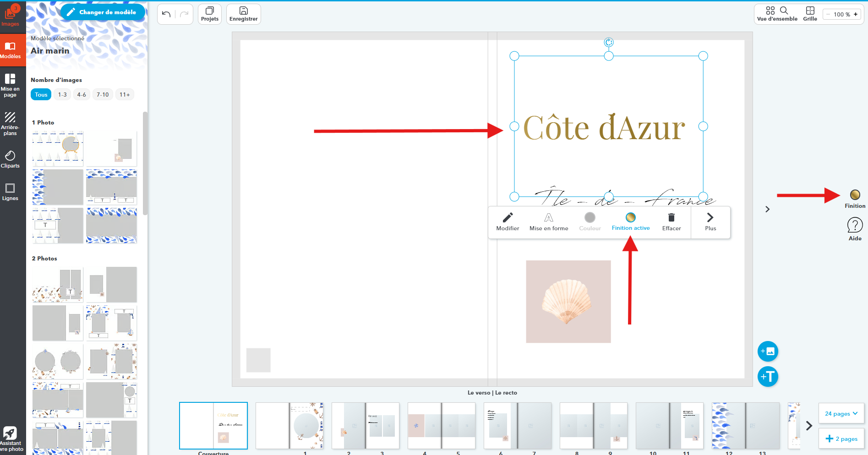This screenshot has width=868, height=455.
Task: Click the Changer de modèle button
Action: [103, 12]
